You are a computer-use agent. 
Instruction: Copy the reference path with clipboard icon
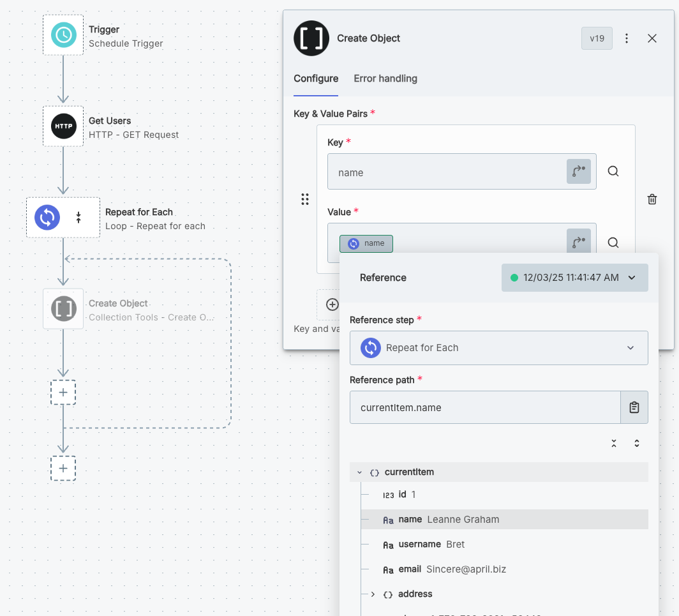click(634, 407)
